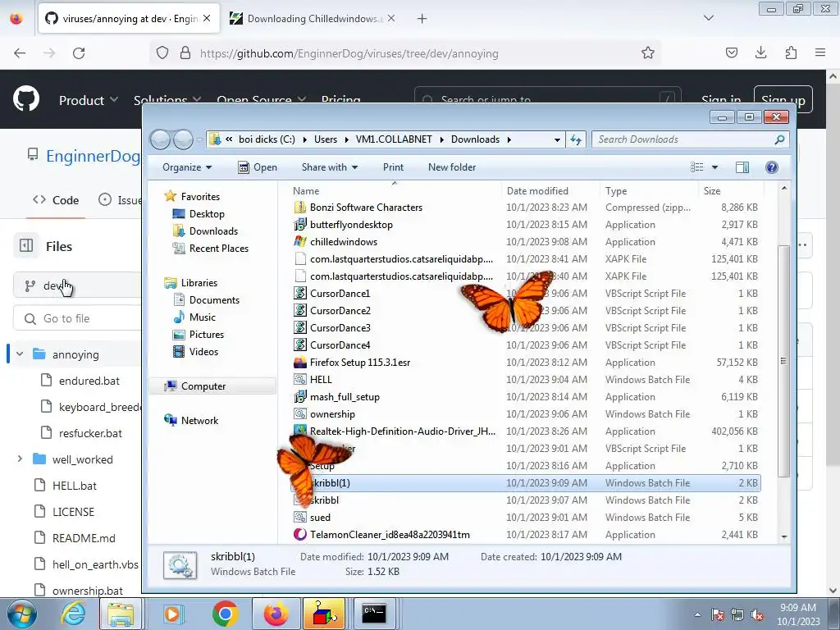Viewport: 840px width, 630px height.
Task: Open Firefox hamburger application menu
Action: point(820,52)
